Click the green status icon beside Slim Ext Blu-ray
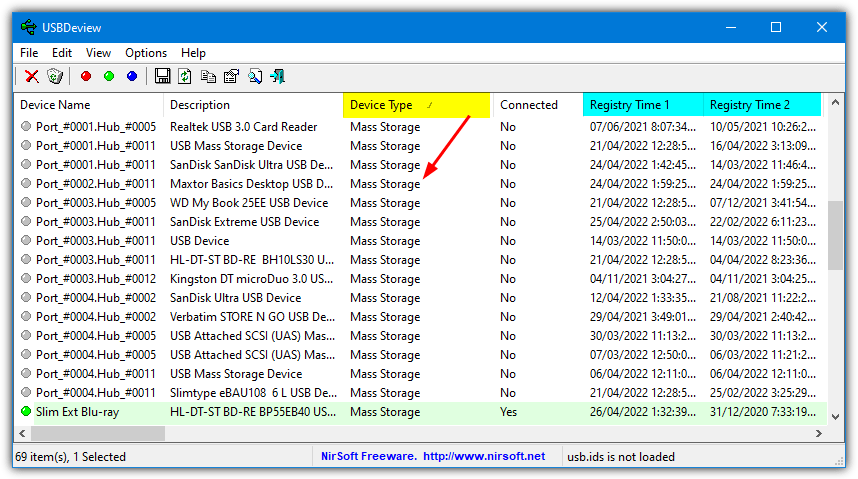 coord(26,411)
